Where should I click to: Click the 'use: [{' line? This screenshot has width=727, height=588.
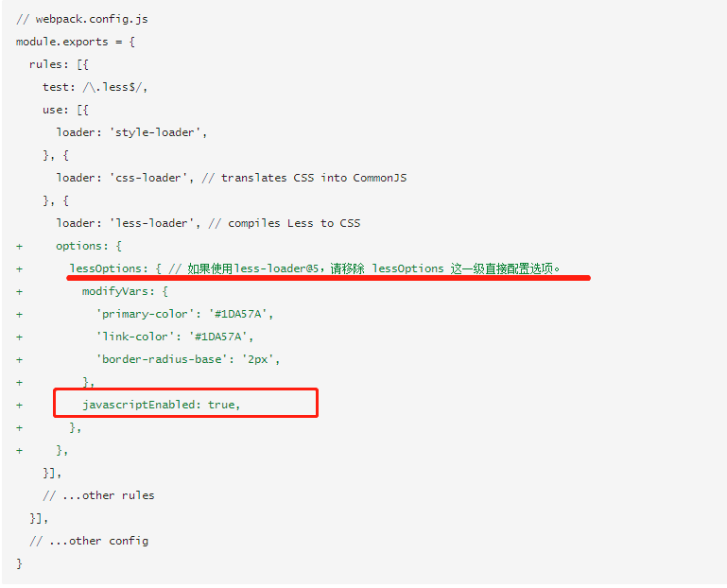click(65, 110)
